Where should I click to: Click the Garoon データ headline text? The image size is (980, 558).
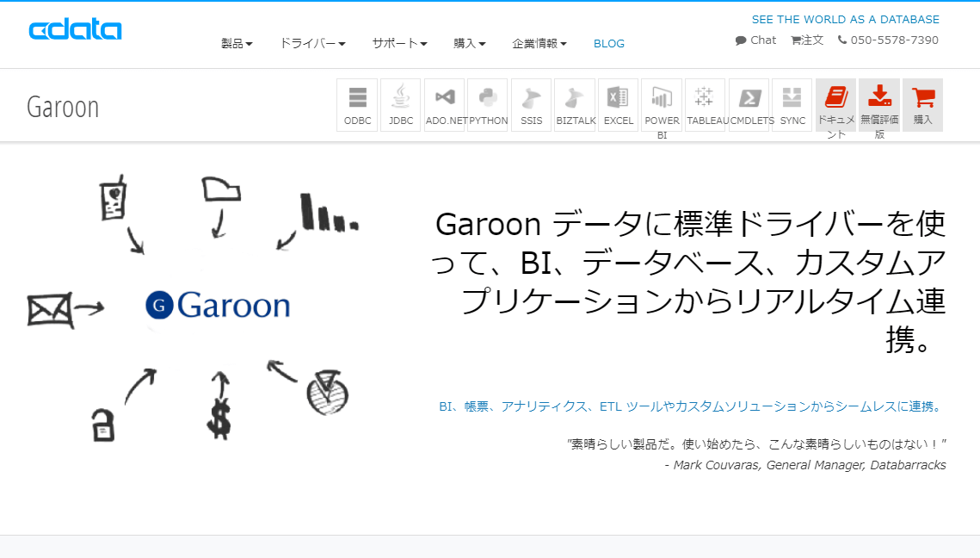pos(689,282)
